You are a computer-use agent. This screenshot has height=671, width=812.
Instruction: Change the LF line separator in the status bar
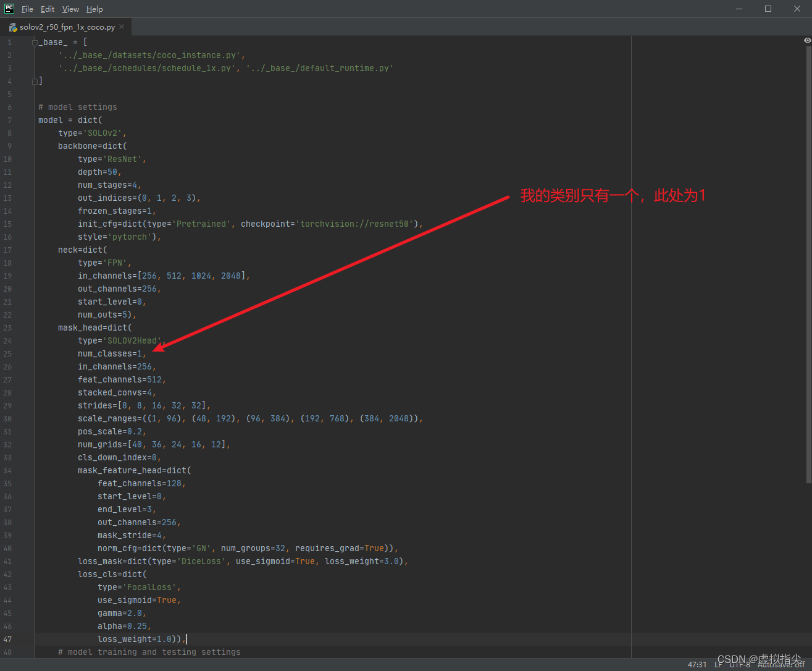tap(718, 665)
